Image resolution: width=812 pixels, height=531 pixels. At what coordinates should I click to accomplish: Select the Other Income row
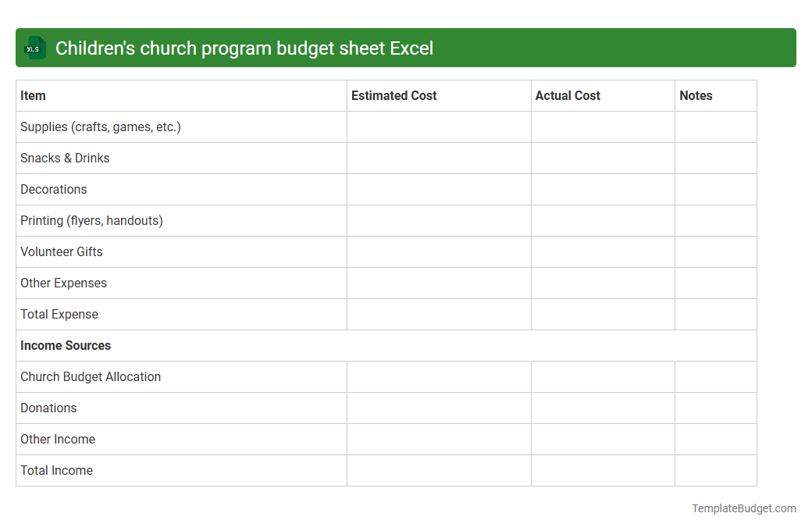click(58, 439)
